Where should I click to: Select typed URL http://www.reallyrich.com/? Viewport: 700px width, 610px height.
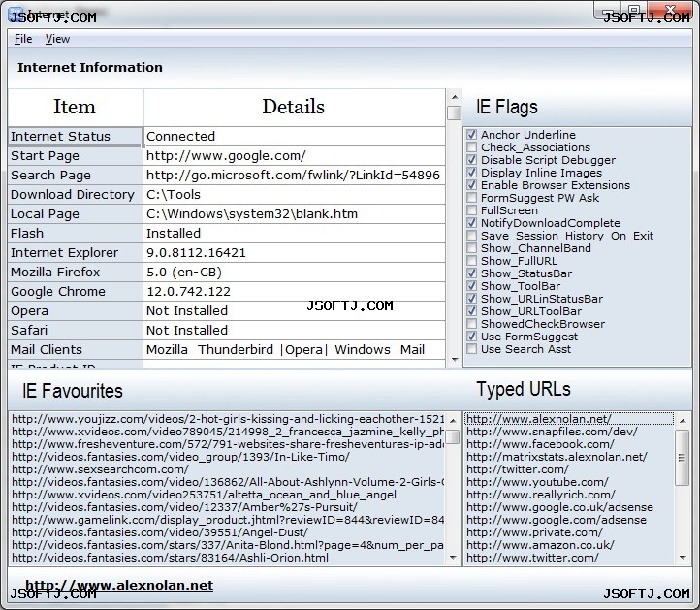(x=569, y=495)
